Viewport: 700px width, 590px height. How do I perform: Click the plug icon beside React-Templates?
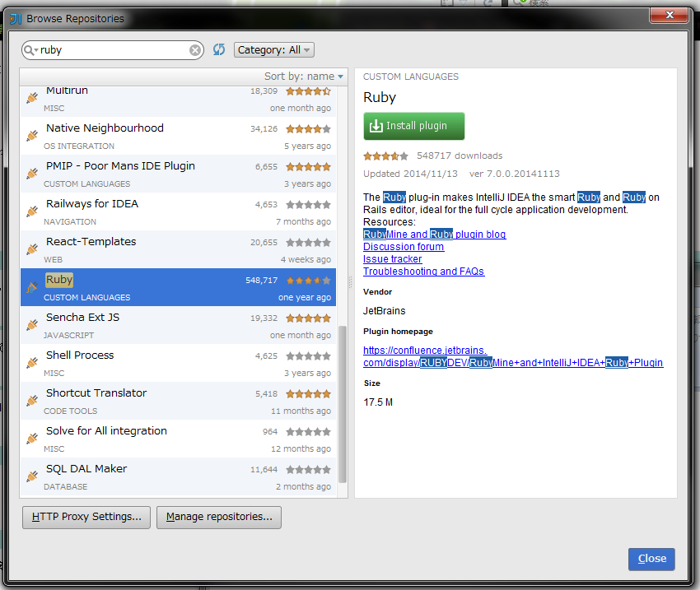click(31, 249)
